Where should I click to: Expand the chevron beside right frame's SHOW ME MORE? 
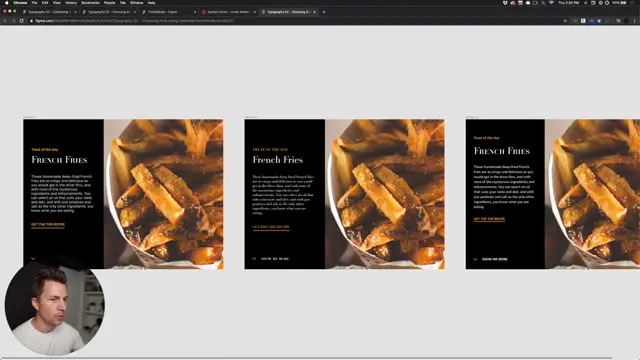click(x=476, y=259)
